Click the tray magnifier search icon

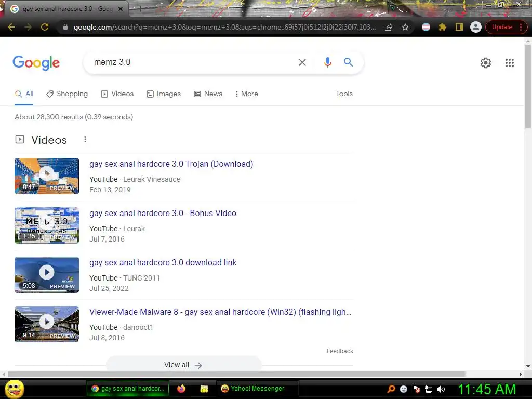click(391, 389)
